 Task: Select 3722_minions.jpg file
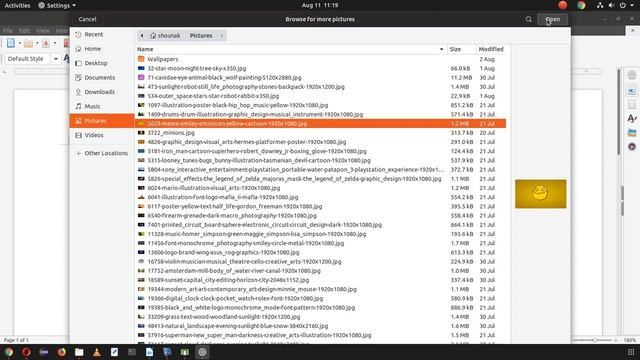[x=320, y=133]
